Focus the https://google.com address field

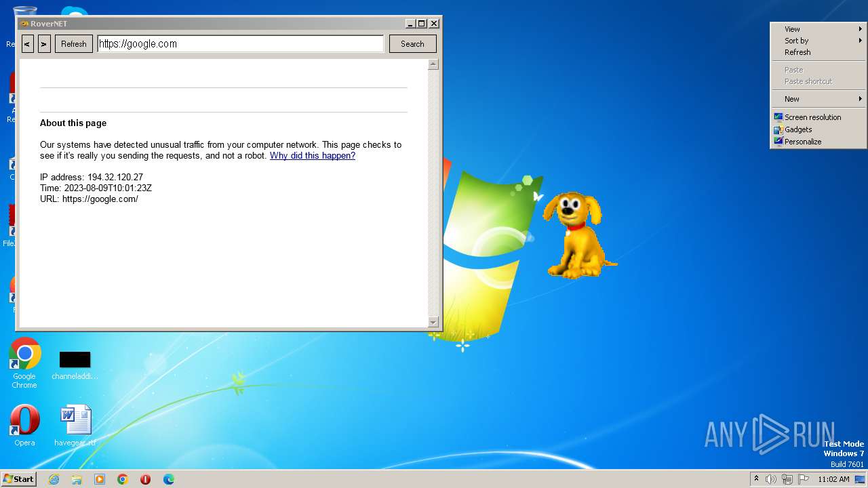pyautogui.click(x=241, y=43)
